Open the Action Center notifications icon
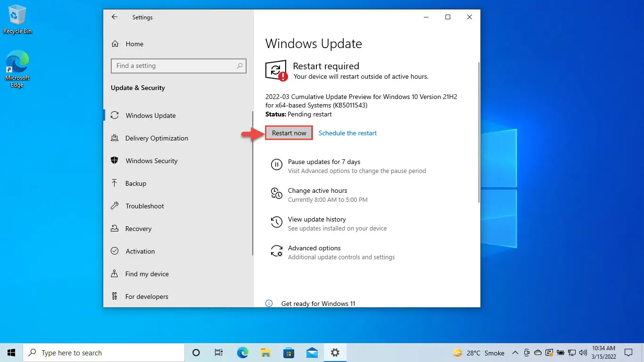644x362 pixels. click(x=628, y=353)
